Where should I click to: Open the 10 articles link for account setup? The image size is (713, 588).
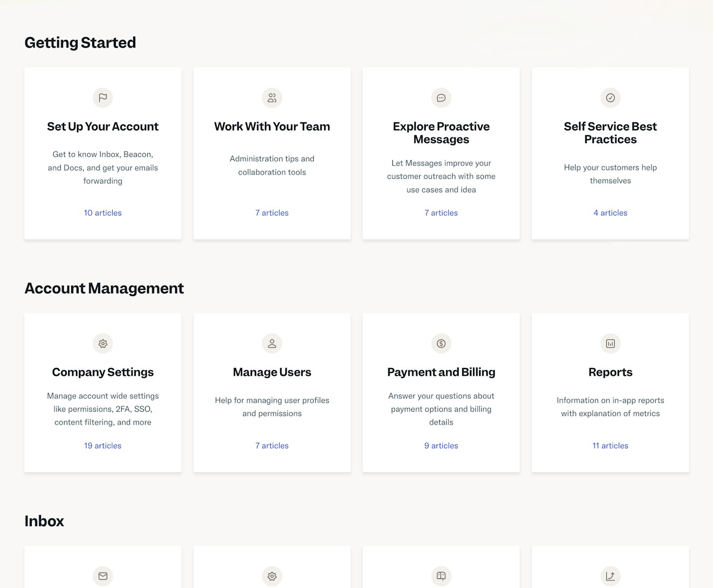[x=103, y=213]
